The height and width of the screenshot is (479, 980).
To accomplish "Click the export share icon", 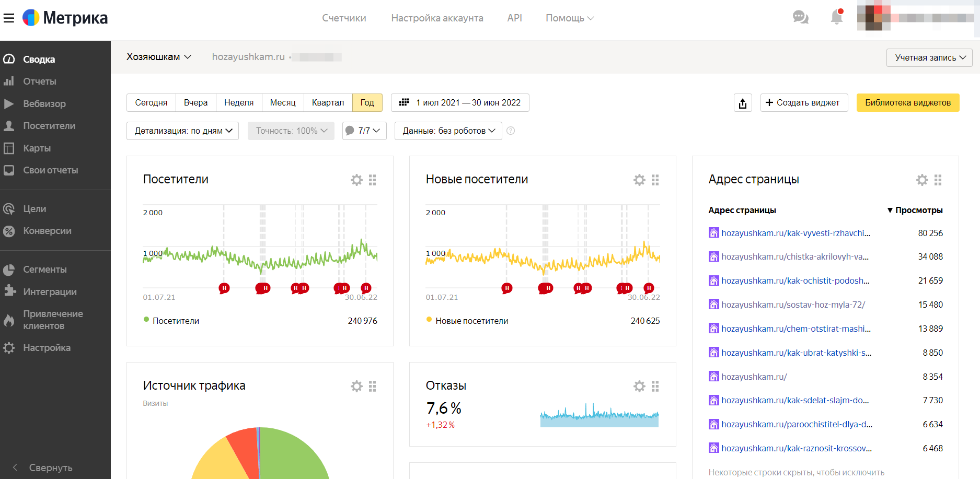I will 743,103.
